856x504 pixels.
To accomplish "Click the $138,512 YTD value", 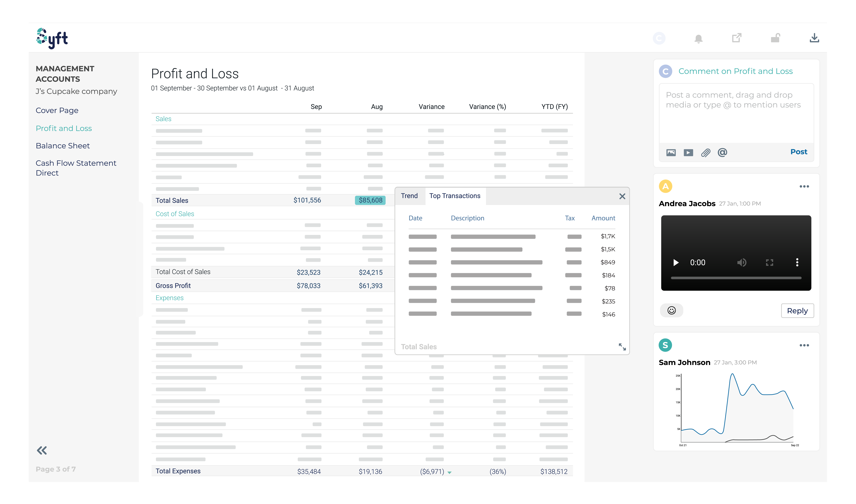I will click(x=554, y=472).
